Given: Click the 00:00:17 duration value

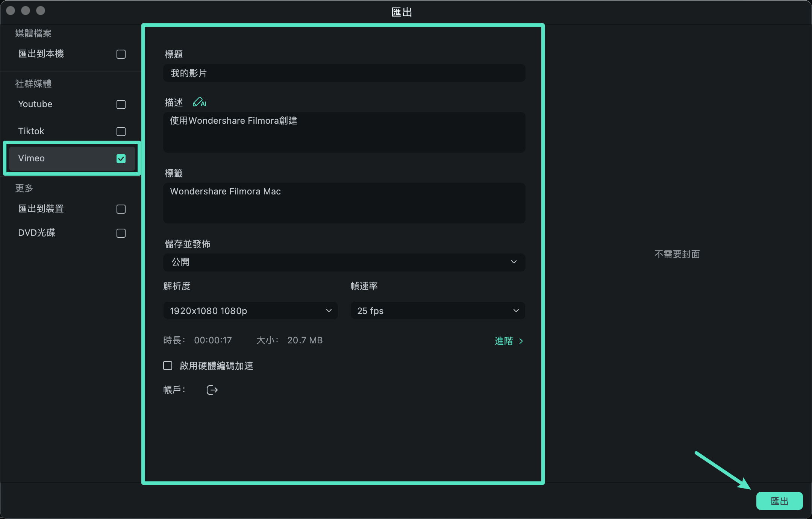Looking at the screenshot, I should [213, 340].
